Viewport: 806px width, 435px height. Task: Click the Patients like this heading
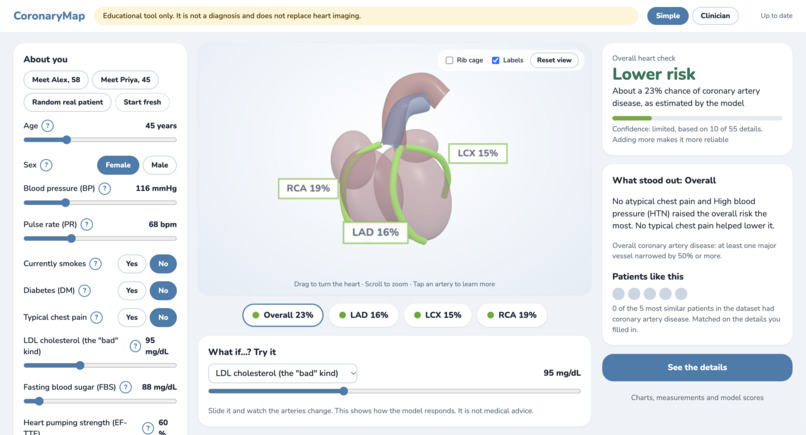[x=648, y=277]
